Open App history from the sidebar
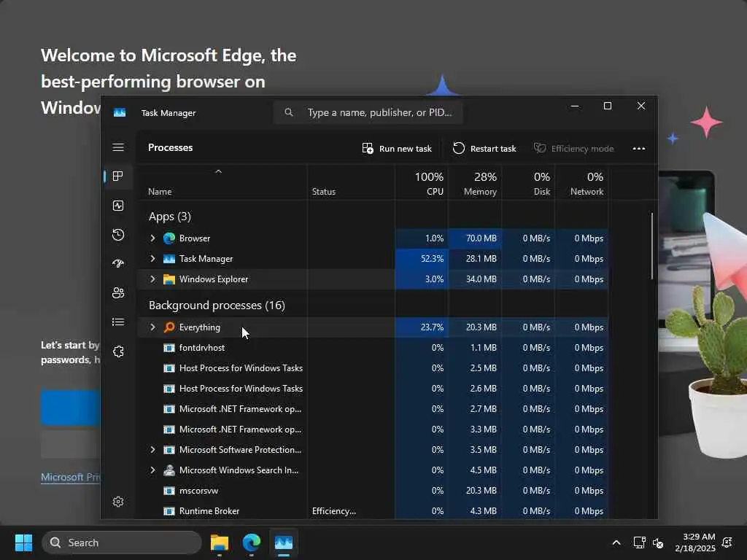This screenshot has width=747, height=560. 118,235
